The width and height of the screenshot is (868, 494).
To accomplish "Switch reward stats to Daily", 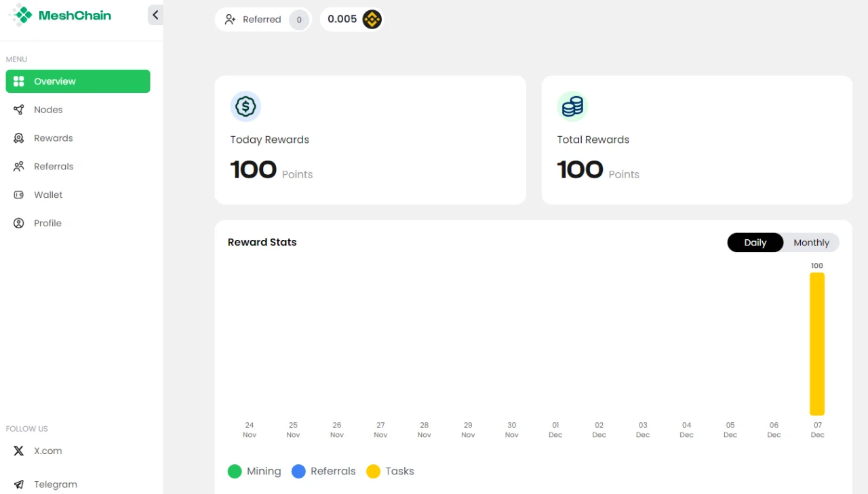I will click(755, 243).
